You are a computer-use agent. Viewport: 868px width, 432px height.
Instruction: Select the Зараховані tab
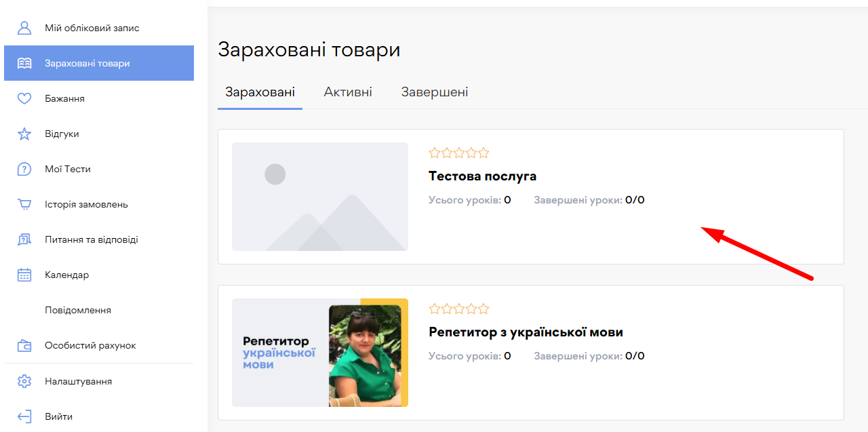[x=260, y=92]
